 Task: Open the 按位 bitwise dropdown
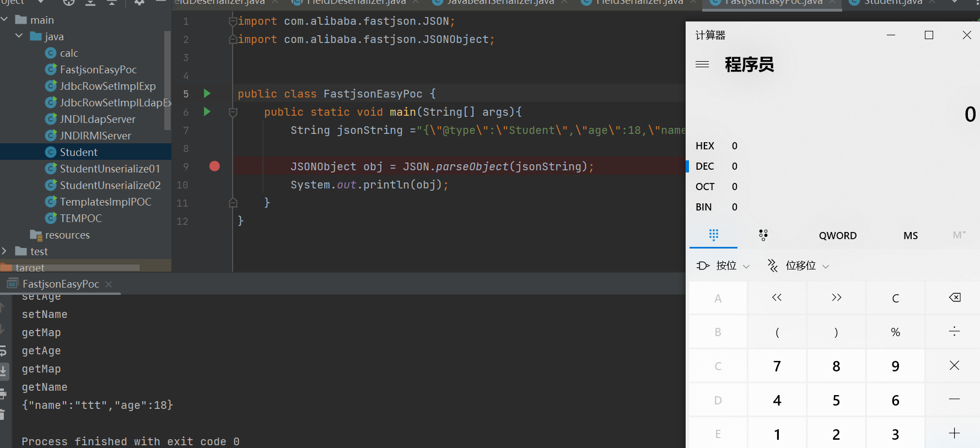coord(723,266)
